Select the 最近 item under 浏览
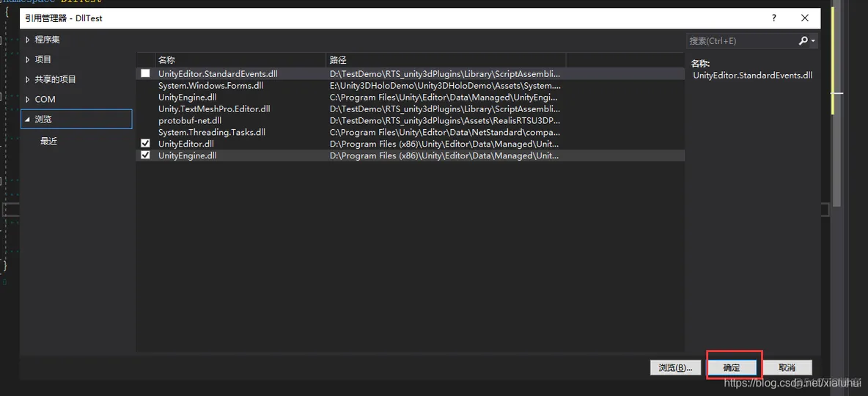 (x=48, y=142)
